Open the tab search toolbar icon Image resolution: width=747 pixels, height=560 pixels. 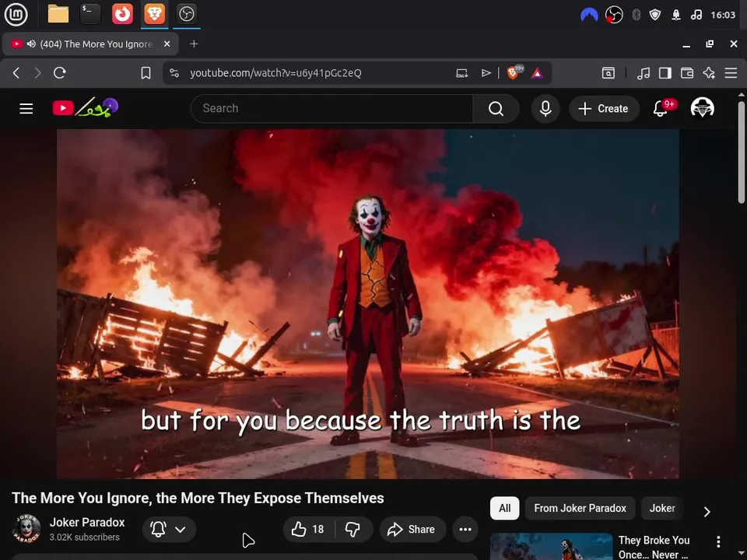608,73
